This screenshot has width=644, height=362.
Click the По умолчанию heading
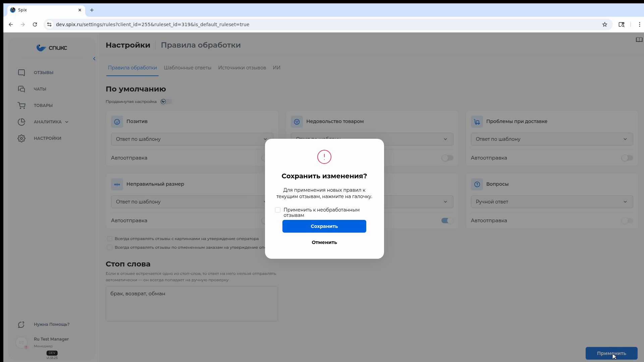(136, 89)
